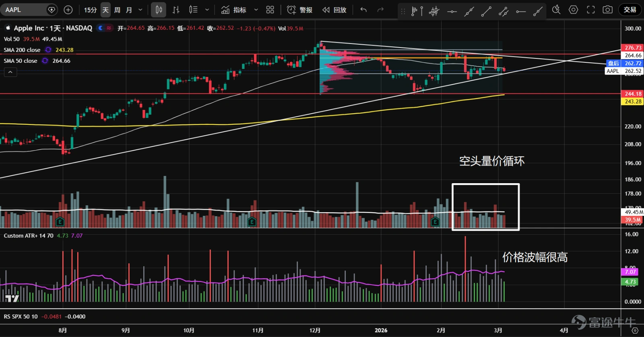The width and height of the screenshot is (644, 337).
Task: Select the bar chart style
Action: (176, 10)
